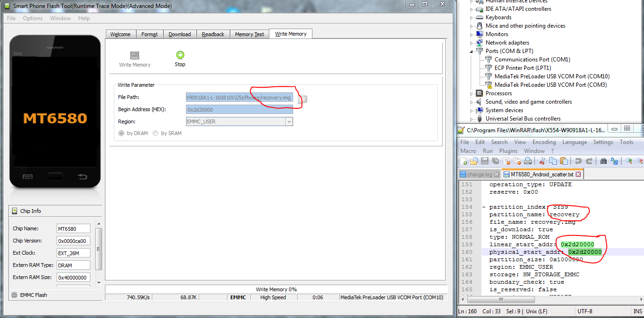Open the Region EMMC_USER dropdown
This screenshot has height=318, width=644.
click(x=289, y=121)
